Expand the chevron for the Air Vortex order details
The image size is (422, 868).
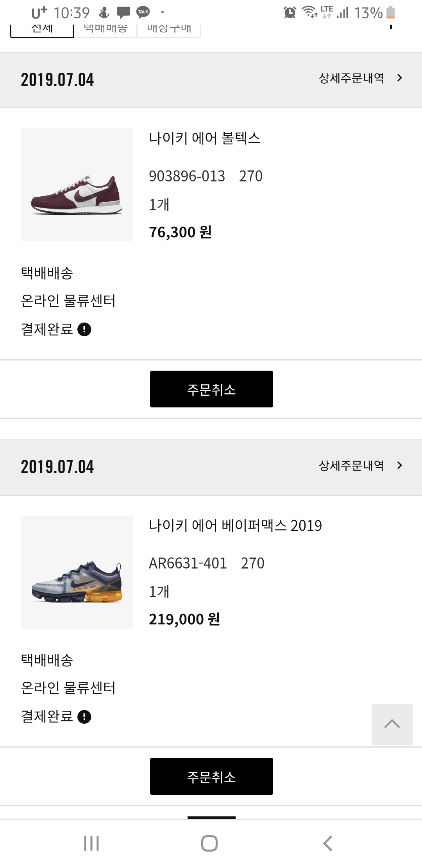[399, 78]
